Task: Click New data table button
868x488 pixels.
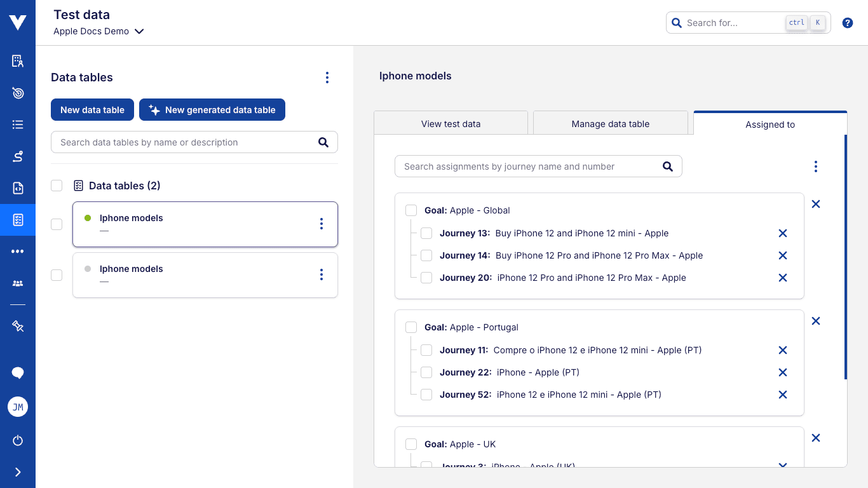Action: (92, 110)
